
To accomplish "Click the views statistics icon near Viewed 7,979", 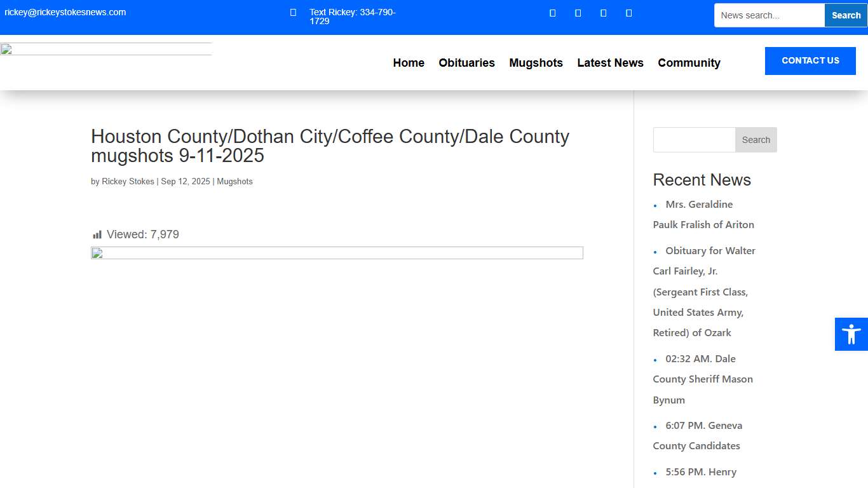I will click(97, 234).
